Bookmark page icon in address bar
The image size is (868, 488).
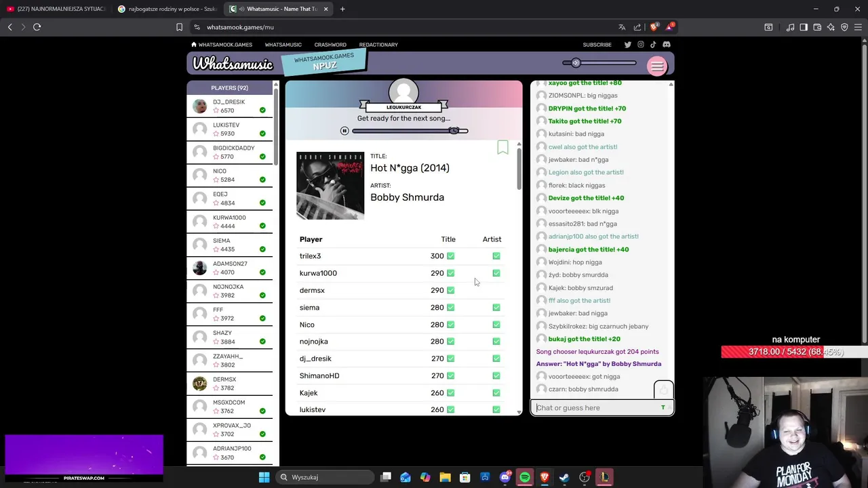point(179,27)
